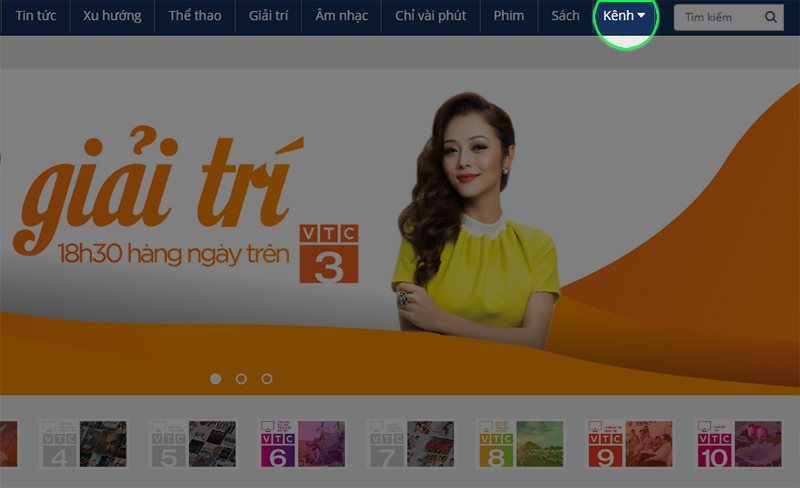Open the VTC 5 channel thumbnail
Viewport: 800px width, 488px height.
coord(193,444)
